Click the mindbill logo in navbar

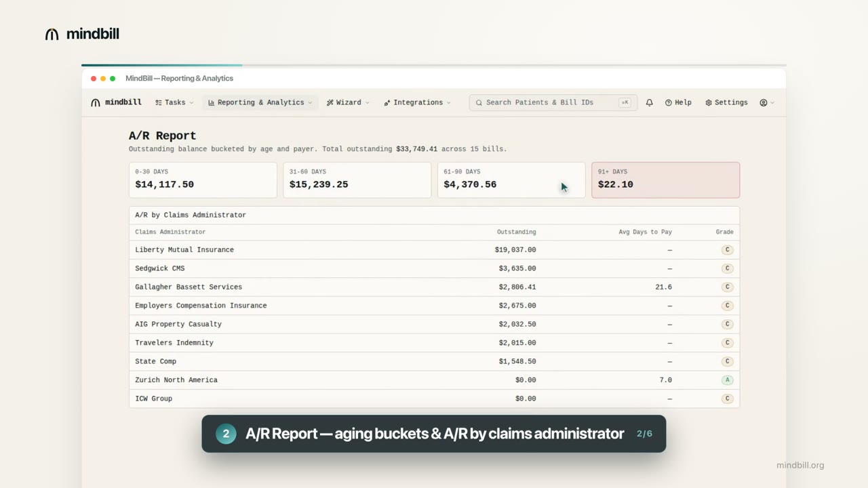tap(116, 102)
